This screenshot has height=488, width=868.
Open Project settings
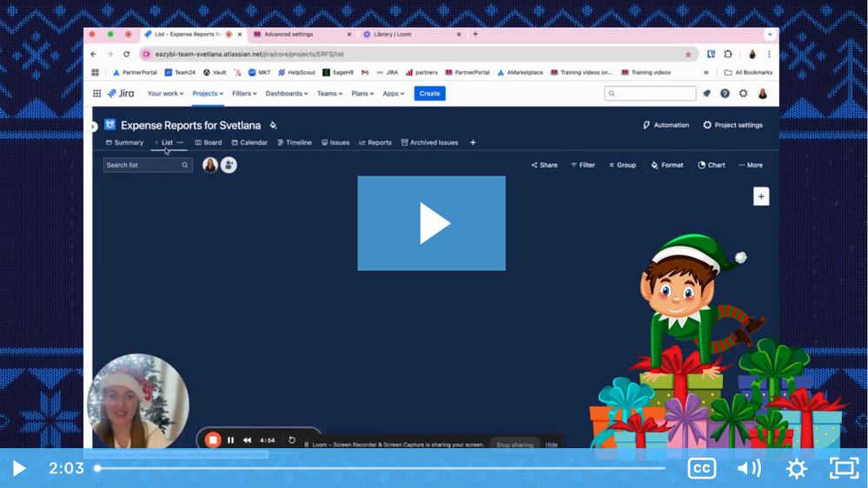(x=733, y=125)
